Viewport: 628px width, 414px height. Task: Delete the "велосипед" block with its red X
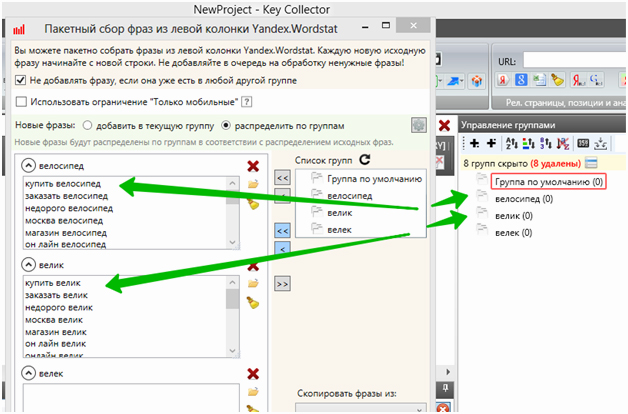pos(253,166)
